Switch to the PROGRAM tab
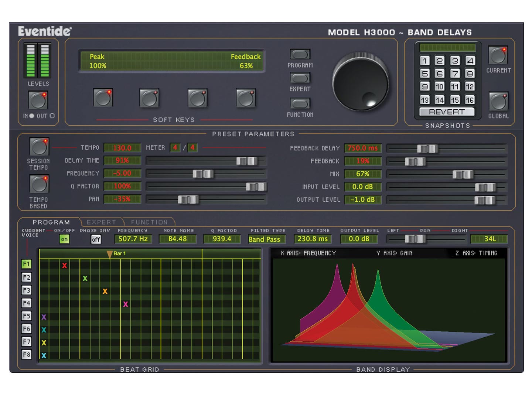Viewport: 532px width, 399px height. [51, 222]
